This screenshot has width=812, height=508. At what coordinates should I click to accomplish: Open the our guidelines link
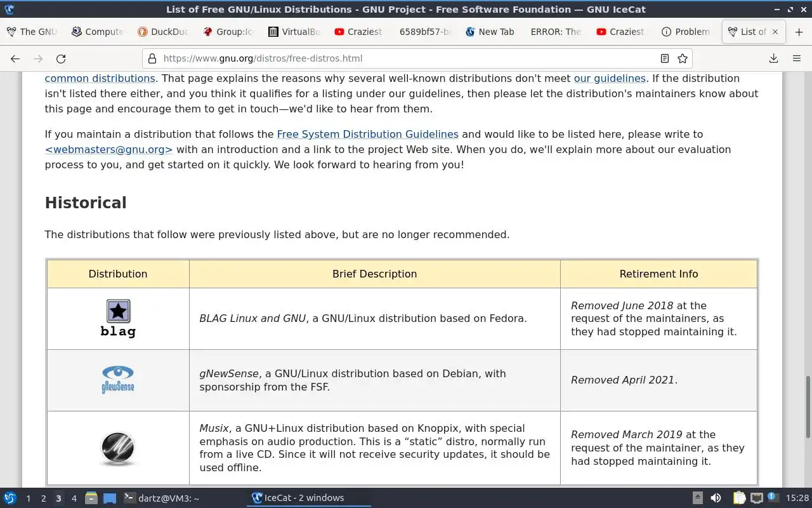point(610,78)
